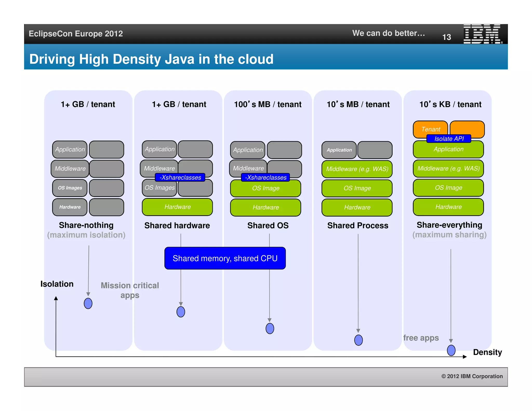Click the EclipseCon Europe 2012 header text

(76, 34)
